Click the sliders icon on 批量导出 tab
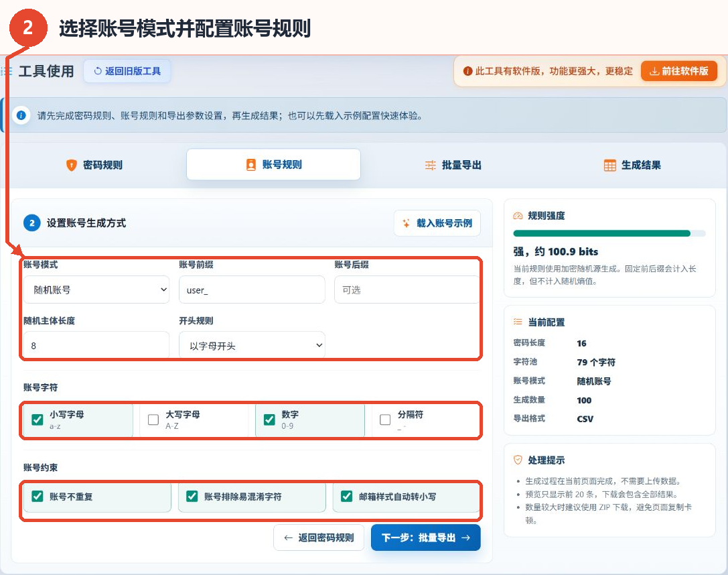The image size is (728, 575). pos(431,165)
